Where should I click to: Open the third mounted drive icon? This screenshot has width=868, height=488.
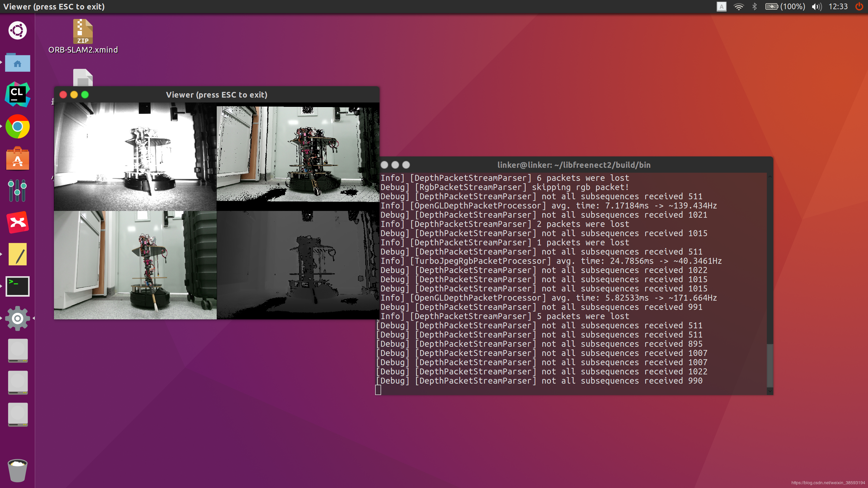(18, 415)
